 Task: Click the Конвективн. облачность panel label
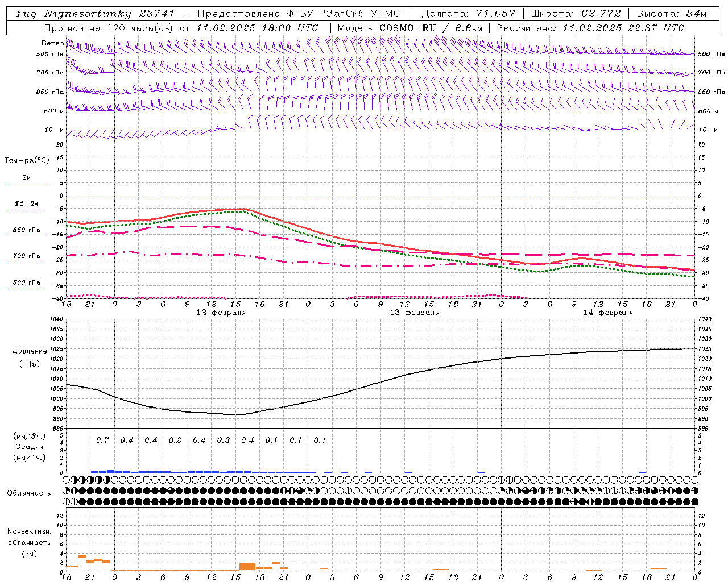tap(29, 537)
